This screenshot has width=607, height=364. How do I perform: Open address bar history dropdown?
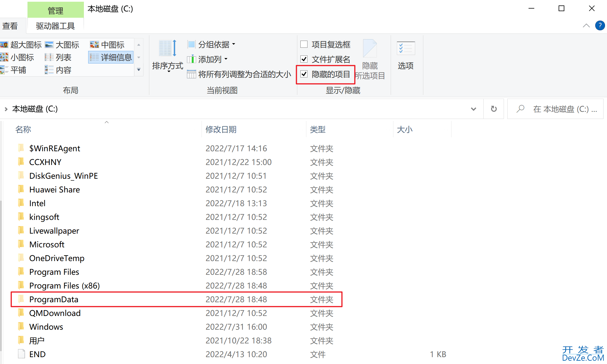474,109
